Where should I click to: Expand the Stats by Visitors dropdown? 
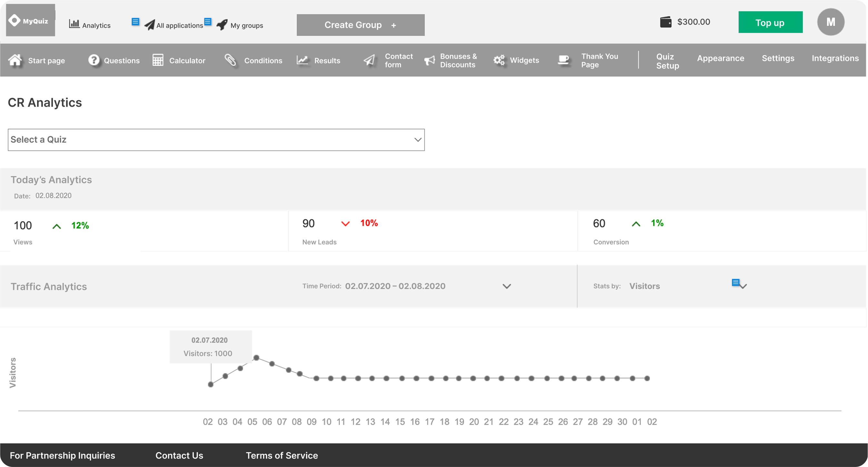pos(743,286)
